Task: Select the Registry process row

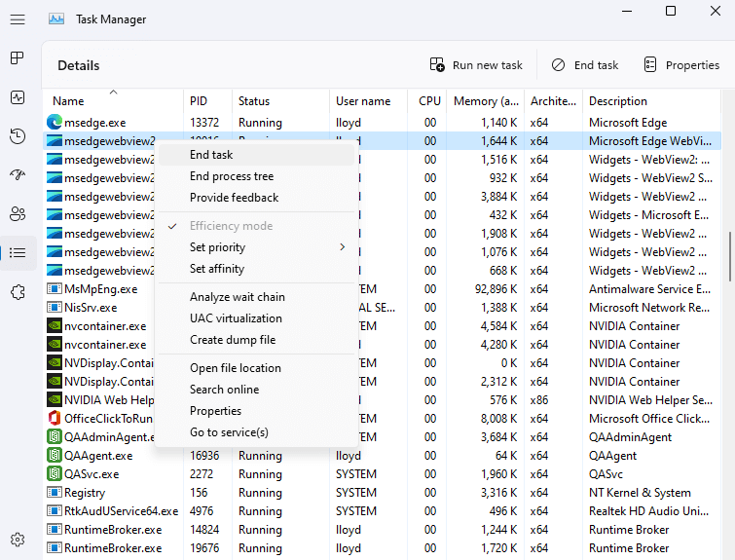Action: pyautogui.click(x=85, y=493)
